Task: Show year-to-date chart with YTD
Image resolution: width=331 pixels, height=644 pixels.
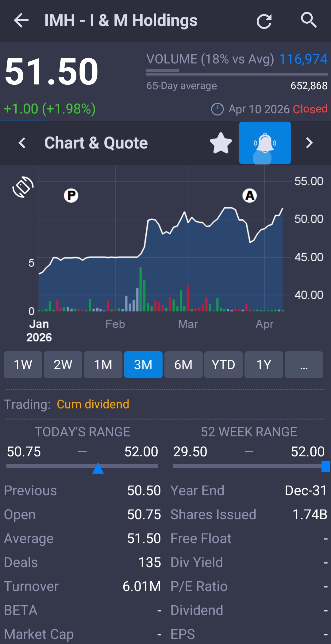Action: coord(223,365)
